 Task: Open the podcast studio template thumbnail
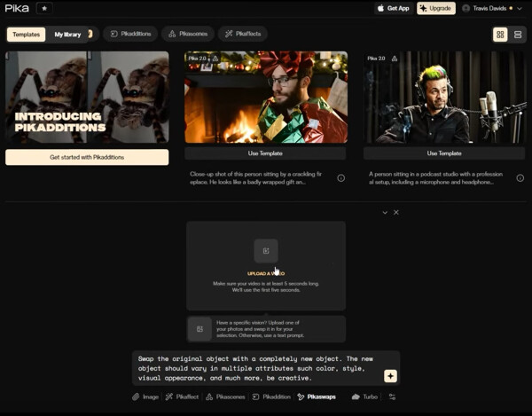444,97
